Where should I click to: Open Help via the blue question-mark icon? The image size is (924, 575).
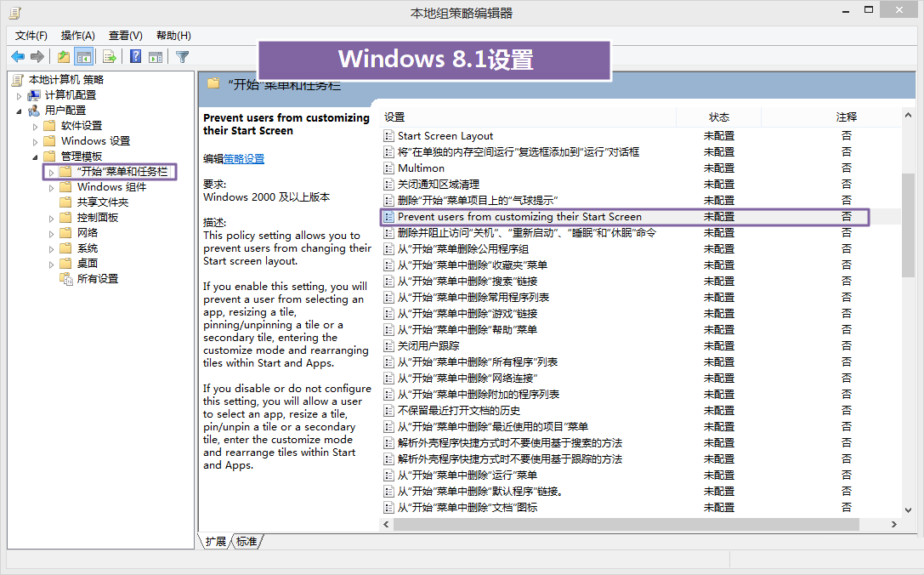135,57
